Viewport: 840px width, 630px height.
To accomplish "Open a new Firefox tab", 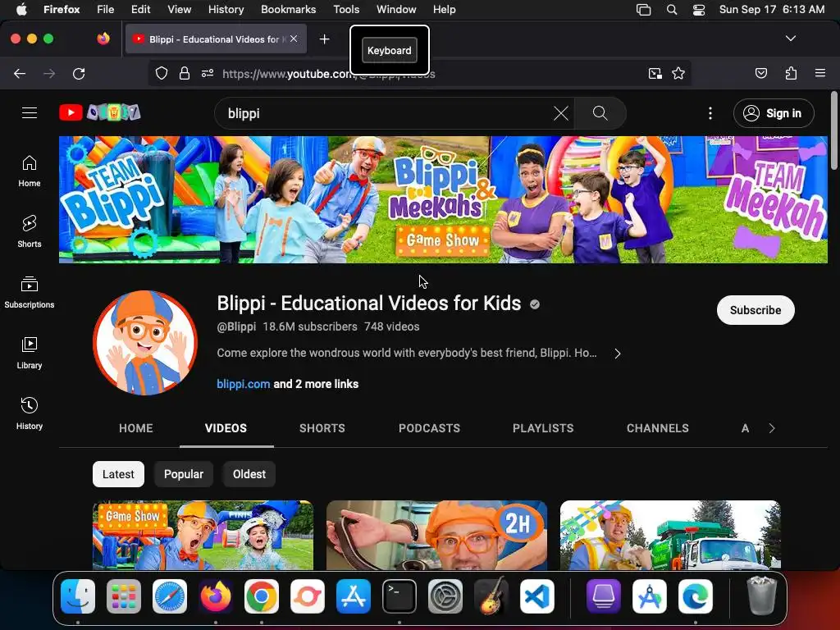I will coord(324,39).
